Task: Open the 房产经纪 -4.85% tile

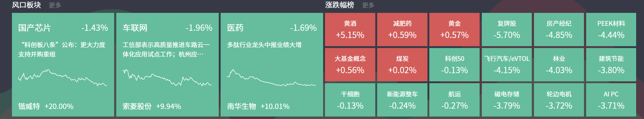Action: (559, 30)
